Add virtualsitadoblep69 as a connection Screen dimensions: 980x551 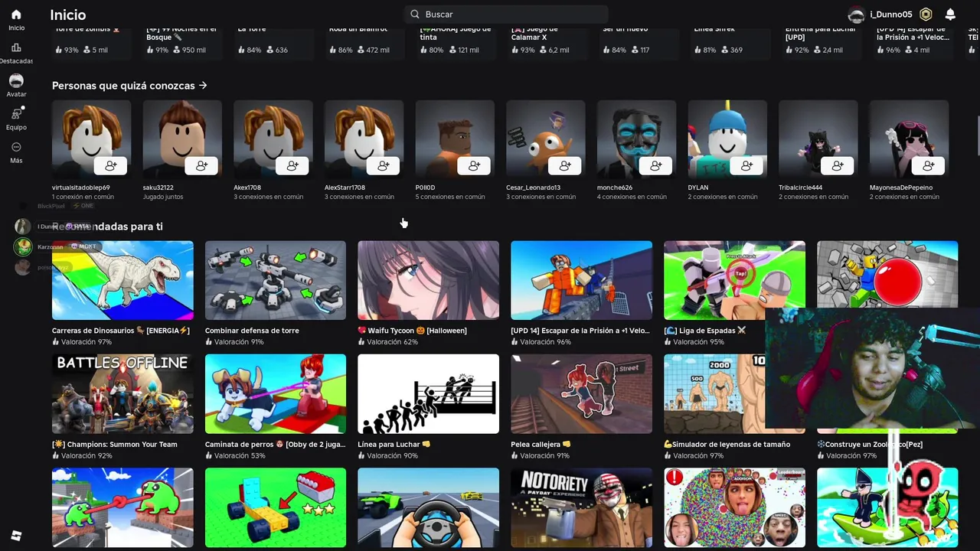pos(111,165)
